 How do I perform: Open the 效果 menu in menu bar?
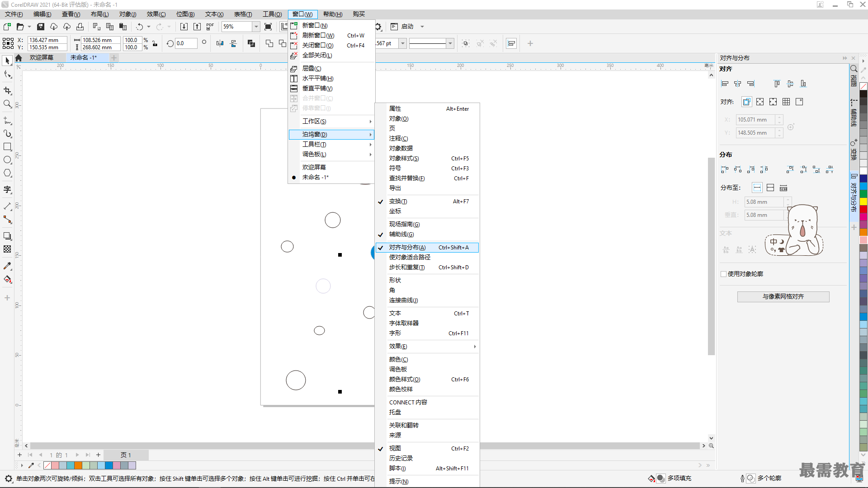tap(156, 14)
